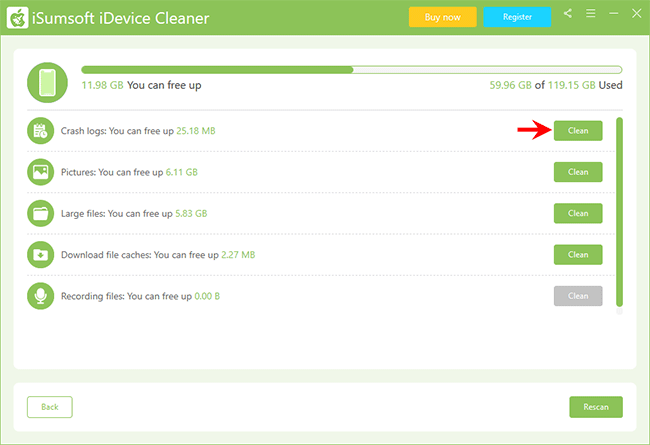Viewport: 650px width, 445px height.
Task: Click the Rescan button
Action: pos(596,407)
